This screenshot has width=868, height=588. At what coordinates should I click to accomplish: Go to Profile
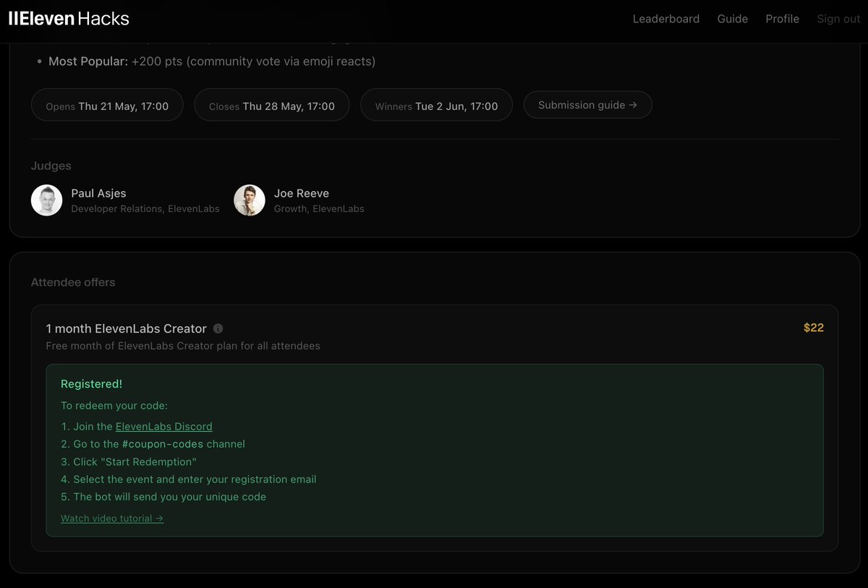(782, 19)
